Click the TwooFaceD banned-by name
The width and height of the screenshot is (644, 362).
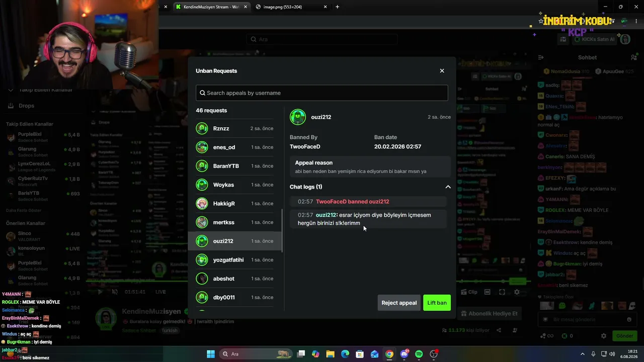coord(305,147)
